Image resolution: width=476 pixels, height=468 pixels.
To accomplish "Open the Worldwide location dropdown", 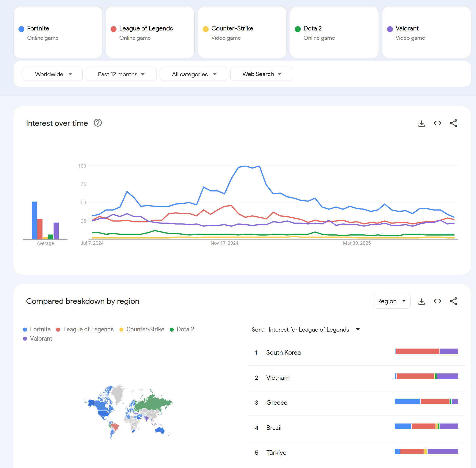I will (53, 74).
